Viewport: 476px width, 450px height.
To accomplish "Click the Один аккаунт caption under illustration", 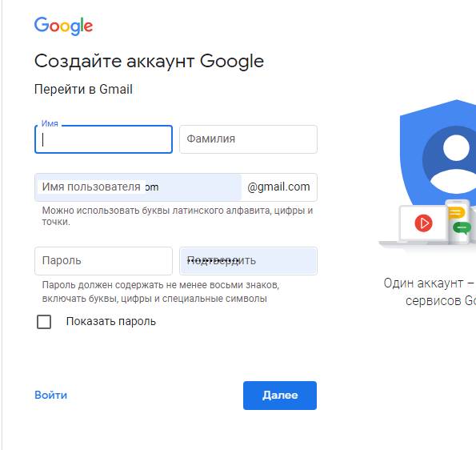I will 430,291.
